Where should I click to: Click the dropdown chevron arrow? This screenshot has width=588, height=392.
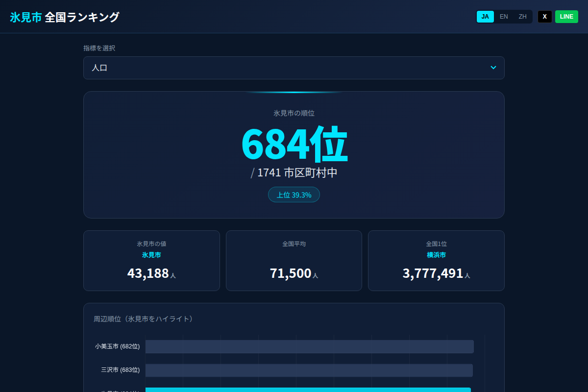(493, 68)
